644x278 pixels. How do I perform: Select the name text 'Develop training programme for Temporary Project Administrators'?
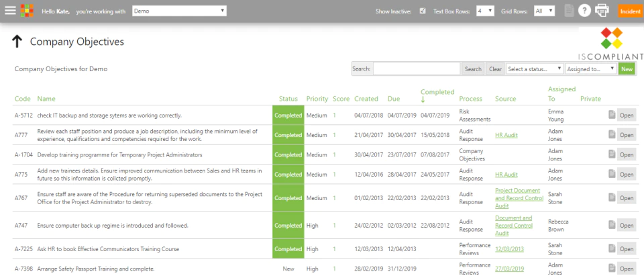pos(120,155)
